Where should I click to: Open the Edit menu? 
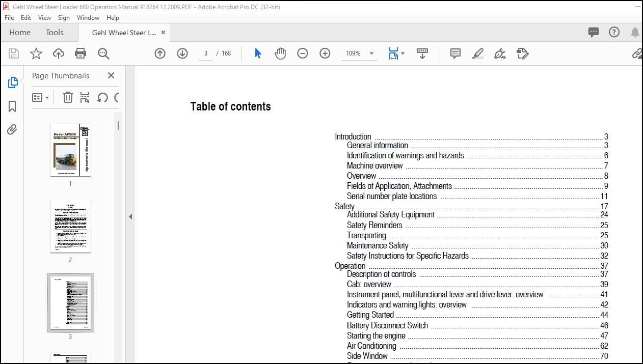tap(26, 17)
